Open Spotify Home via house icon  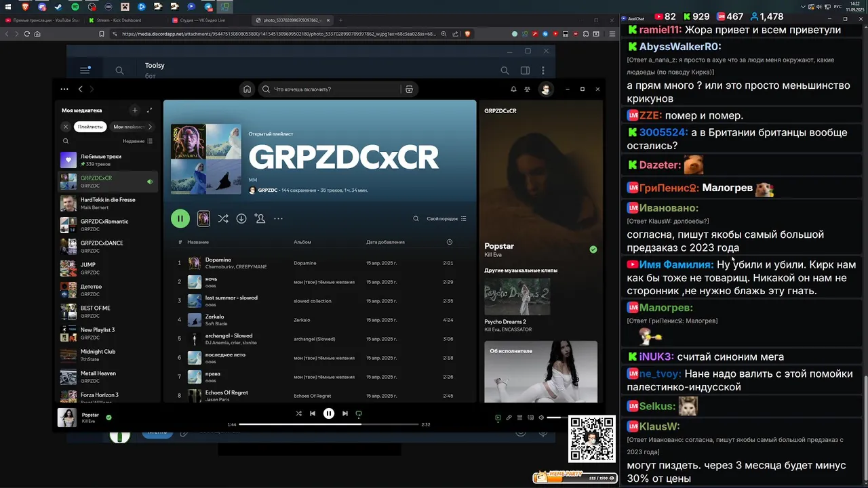pos(248,89)
